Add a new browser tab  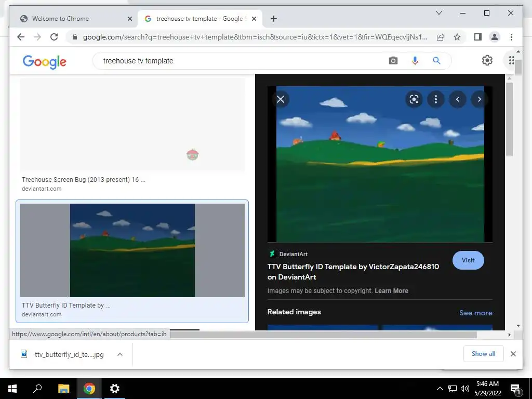click(274, 19)
